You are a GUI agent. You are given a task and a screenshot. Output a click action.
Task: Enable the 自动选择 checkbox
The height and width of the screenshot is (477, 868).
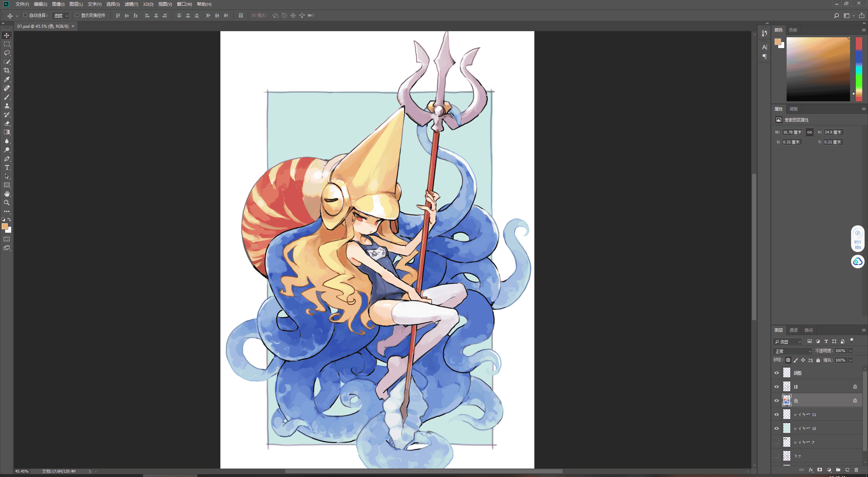(x=25, y=15)
